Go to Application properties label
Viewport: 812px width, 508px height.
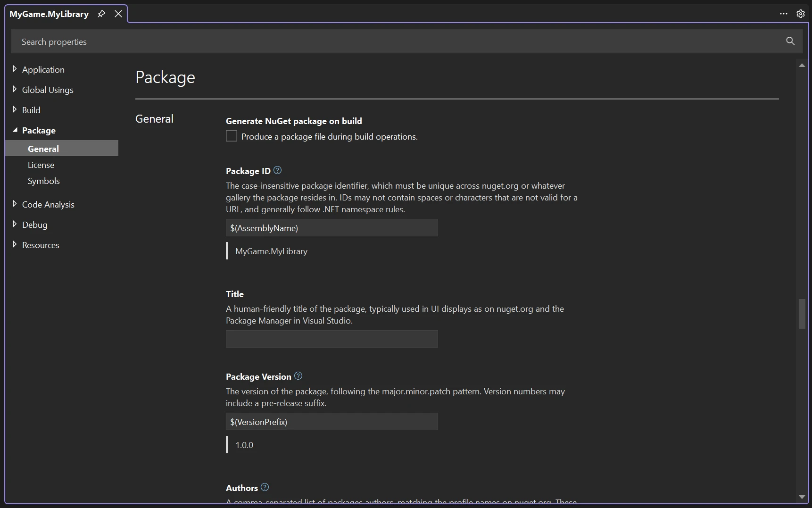coord(43,70)
